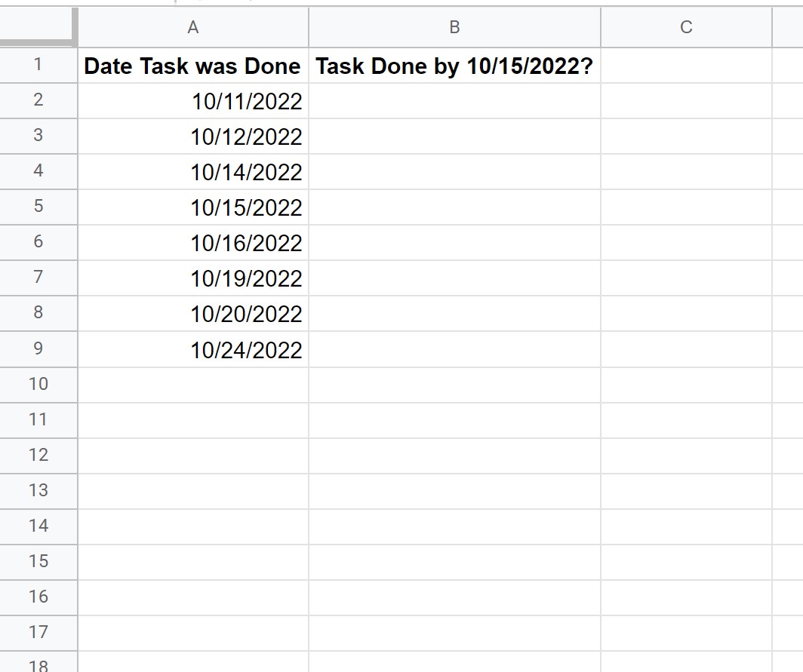
Task: Select the cell containing 10/15/2022
Action: (193, 207)
